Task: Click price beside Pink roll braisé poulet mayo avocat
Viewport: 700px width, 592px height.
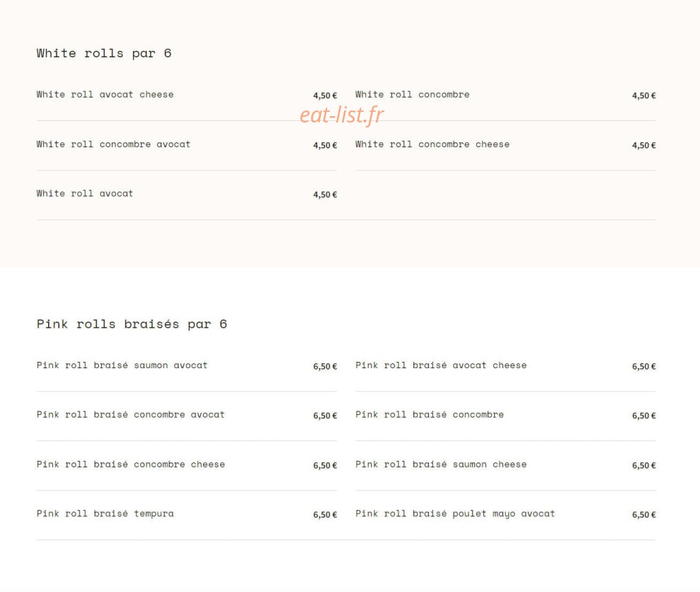Action: click(x=644, y=515)
